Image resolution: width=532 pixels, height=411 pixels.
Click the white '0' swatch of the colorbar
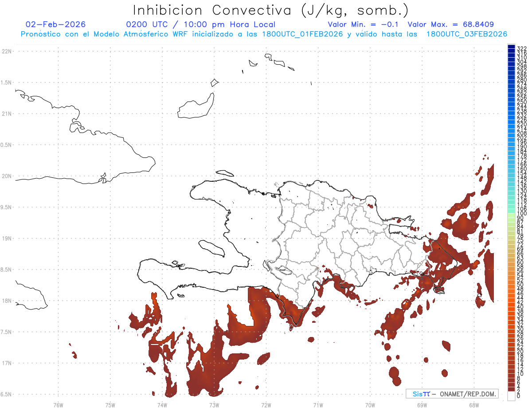[512, 396]
